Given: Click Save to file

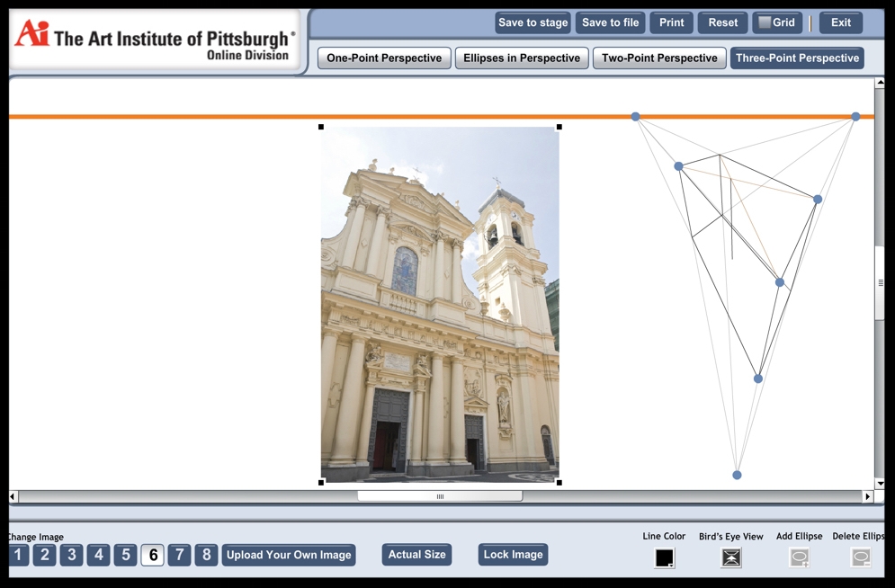Looking at the screenshot, I should (x=610, y=22).
